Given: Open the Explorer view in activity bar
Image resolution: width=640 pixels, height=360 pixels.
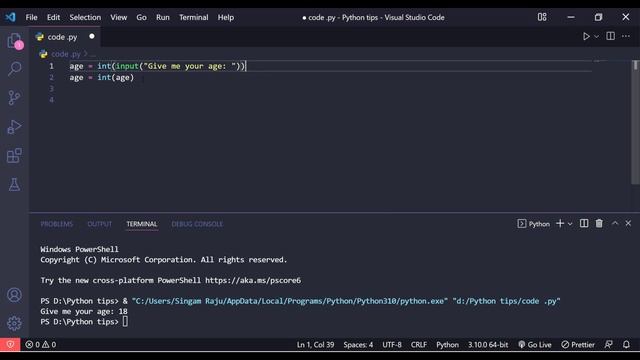Looking at the screenshot, I should (x=15, y=41).
